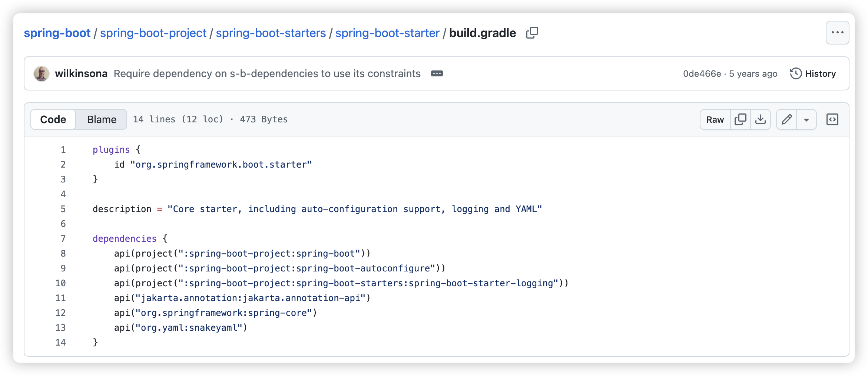View the file History
Image resolution: width=868 pixels, height=376 pixels.
[x=813, y=73]
